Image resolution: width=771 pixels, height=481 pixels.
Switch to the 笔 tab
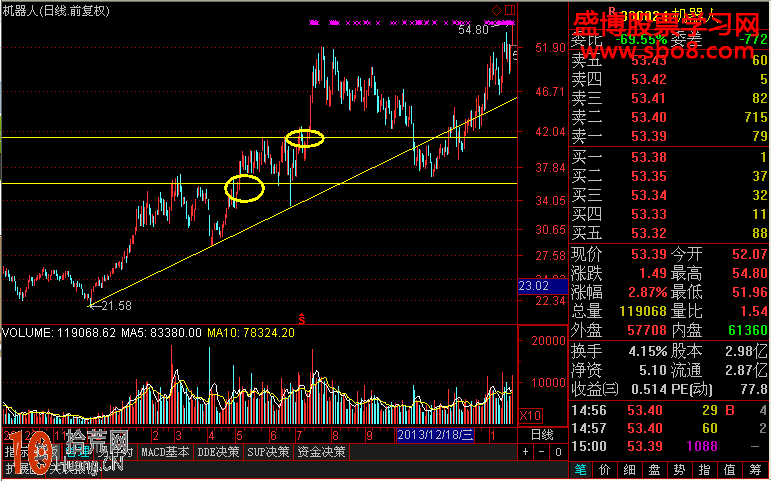[580, 470]
